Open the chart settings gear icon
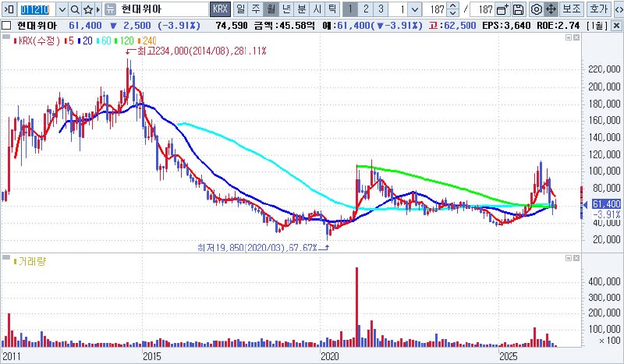The height and width of the screenshot is (364, 624). [x=537, y=9]
